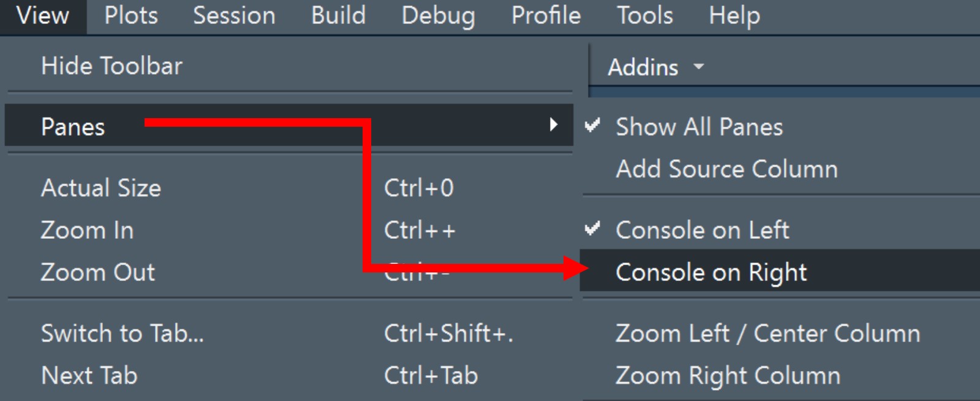Open the Session menu
980x401 pixels.
coord(233,16)
